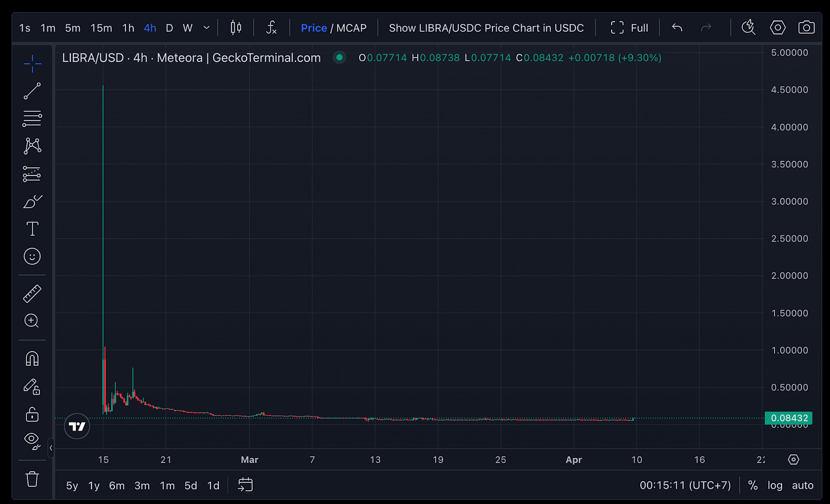Select the 4h timeframe
This screenshot has height=504, width=830.
pyautogui.click(x=150, y=27)
